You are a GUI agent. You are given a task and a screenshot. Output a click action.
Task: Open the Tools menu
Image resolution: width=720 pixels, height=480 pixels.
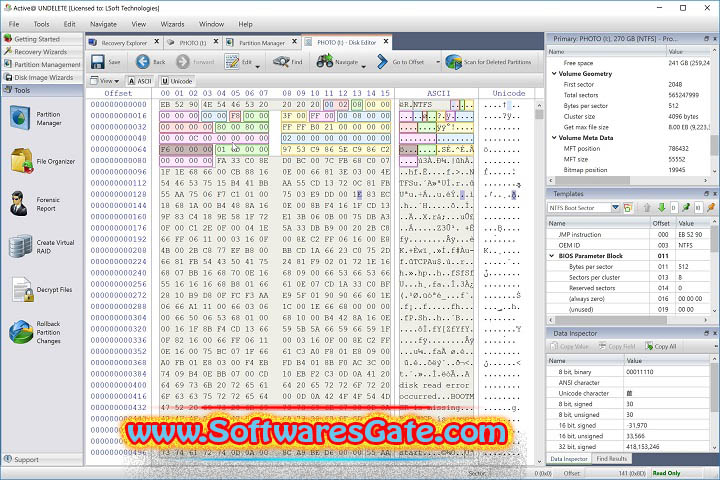(41, 24)
